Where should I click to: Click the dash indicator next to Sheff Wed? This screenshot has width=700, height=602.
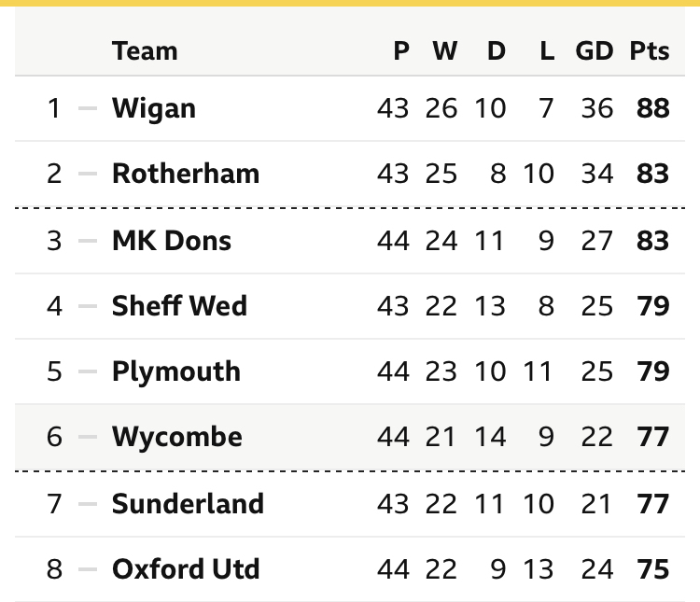coord(88,306)
